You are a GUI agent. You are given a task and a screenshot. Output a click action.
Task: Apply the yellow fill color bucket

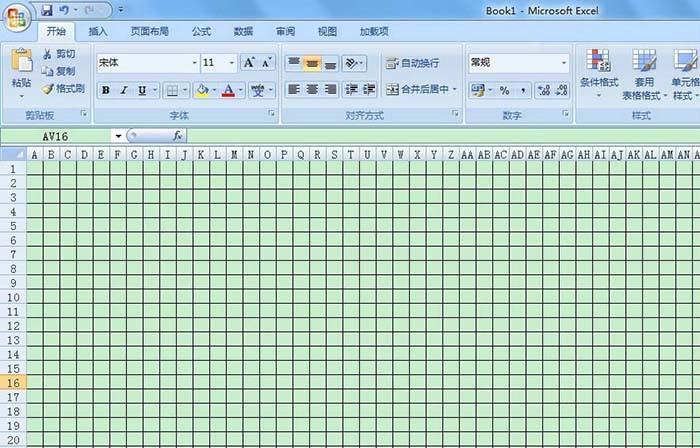(x=202, y=90)
